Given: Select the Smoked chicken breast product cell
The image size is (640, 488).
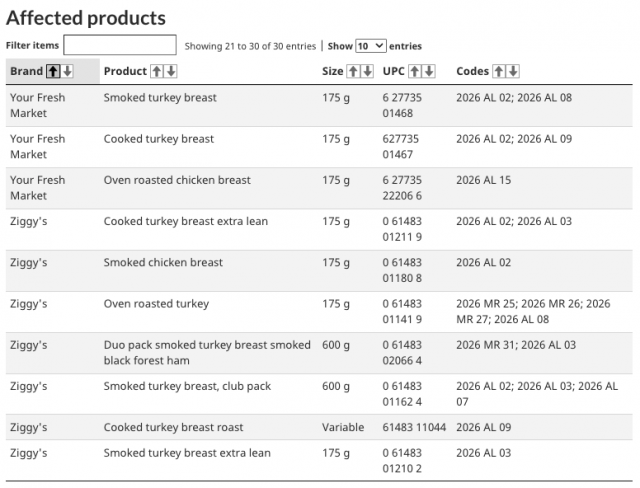Looking at the screenshot, I should 163,262.
